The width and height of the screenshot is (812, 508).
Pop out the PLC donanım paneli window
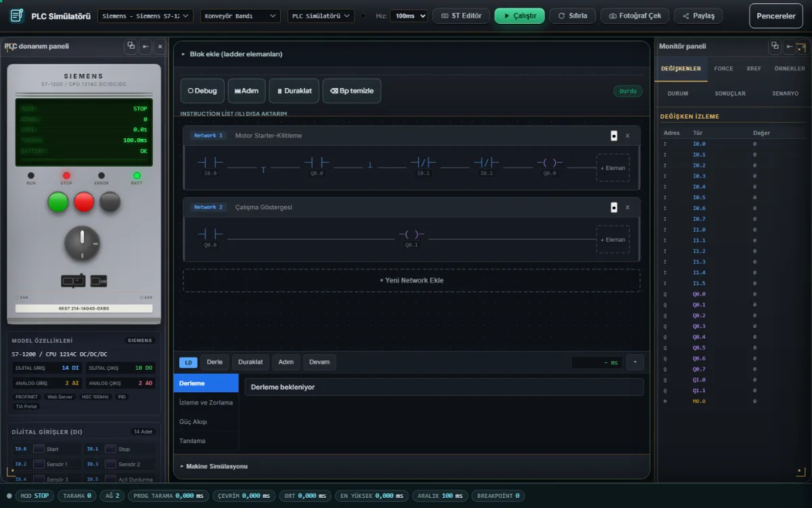131,46
